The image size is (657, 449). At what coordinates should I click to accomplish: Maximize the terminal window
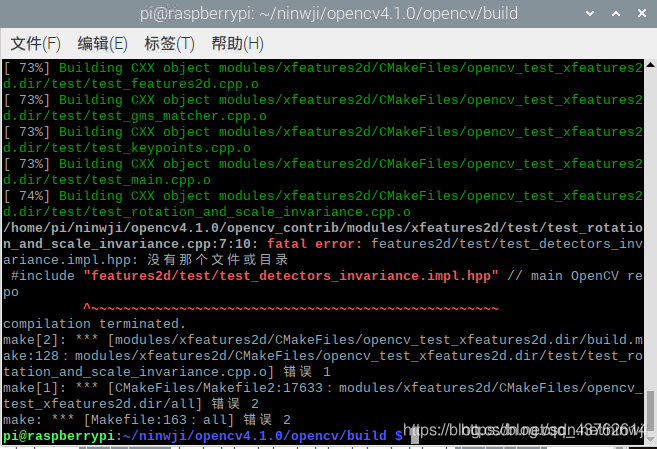click(x=616, y=13)
